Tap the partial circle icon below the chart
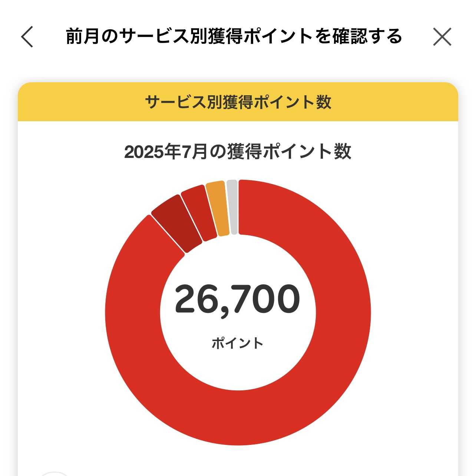 coord(54,473)
